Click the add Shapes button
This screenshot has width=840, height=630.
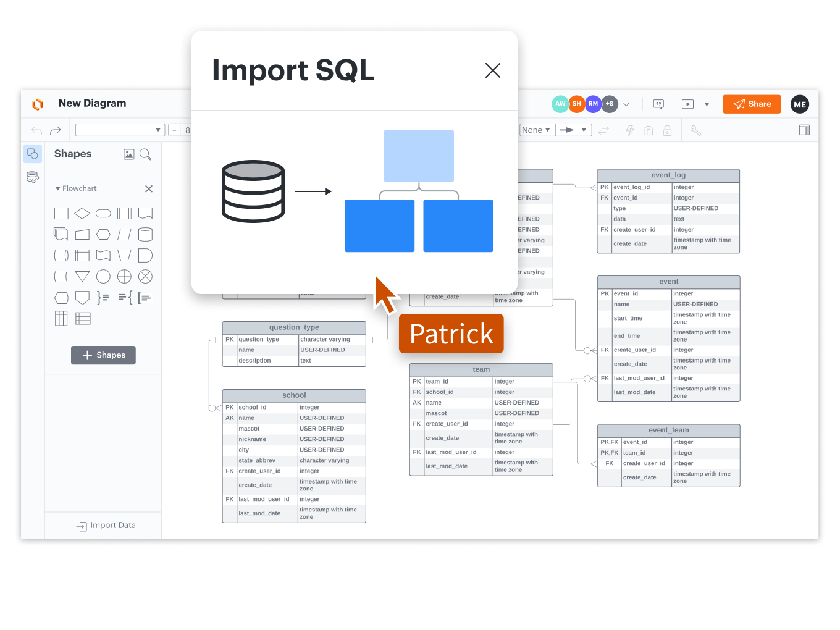(x=103, y=355)
